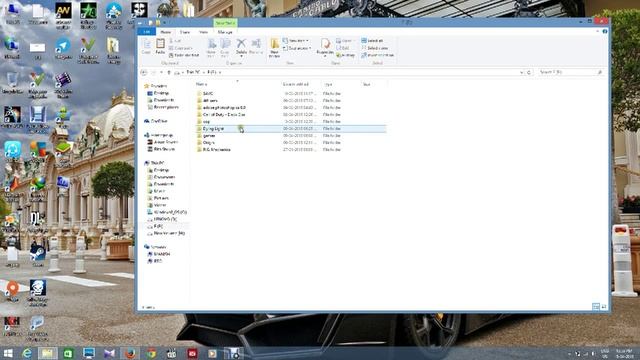Click Paste shortcut in the ribbon

click(x=184, y=55)
